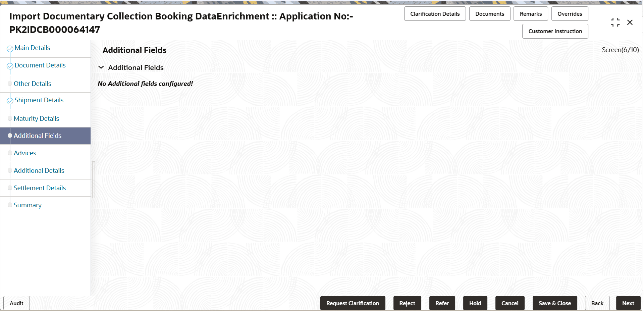Collapse the Additional Fields section chevron
The image size is (644, 311).
[x=101, y=67]
